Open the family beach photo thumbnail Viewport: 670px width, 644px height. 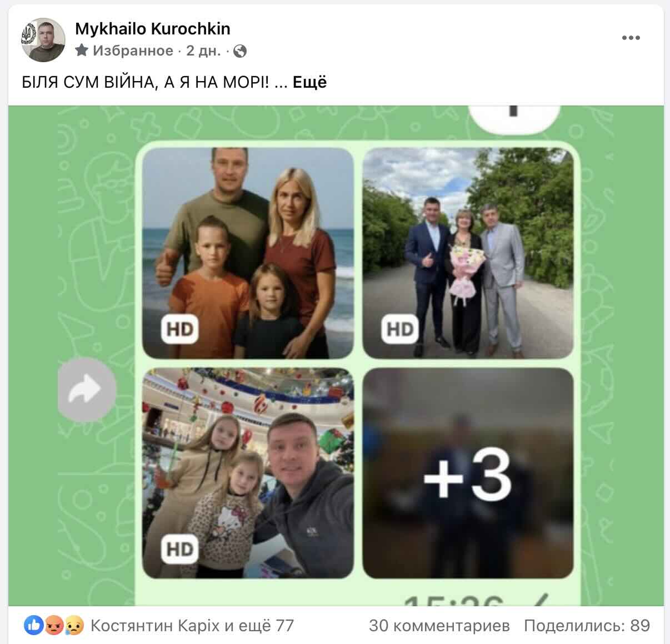pyautogui.click(x=248, y=253)
